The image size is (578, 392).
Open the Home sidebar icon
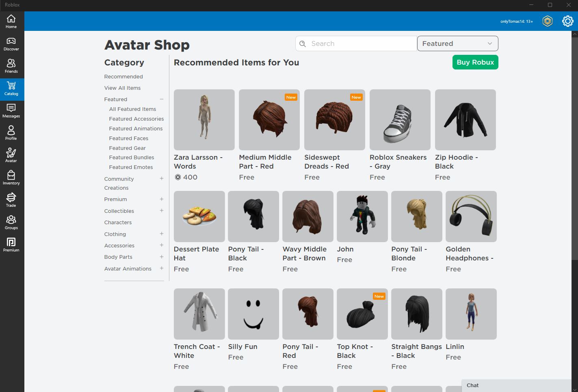click(x=11, y=22)
